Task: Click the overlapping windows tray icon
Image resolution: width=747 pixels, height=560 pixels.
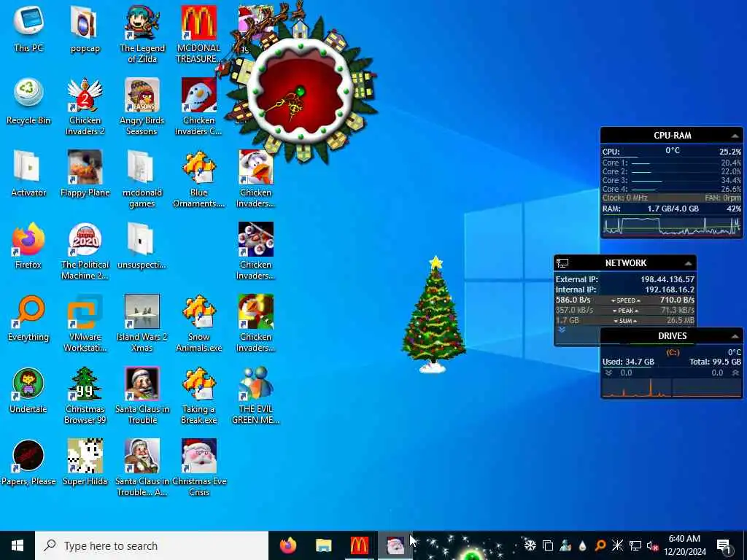Action: [x=548, y=545]
